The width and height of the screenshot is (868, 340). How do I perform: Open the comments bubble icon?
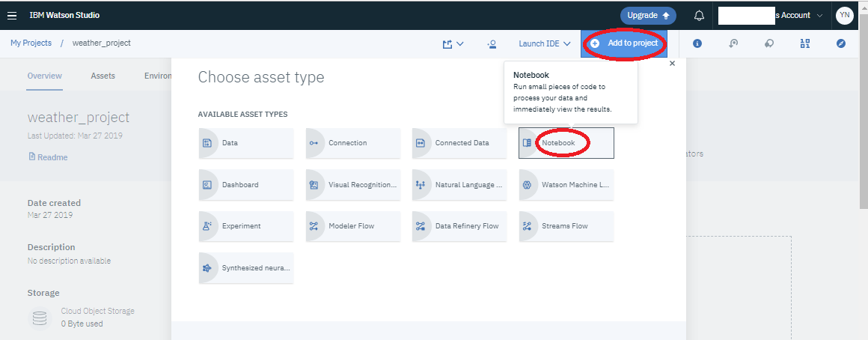click(x=769, y=43)
